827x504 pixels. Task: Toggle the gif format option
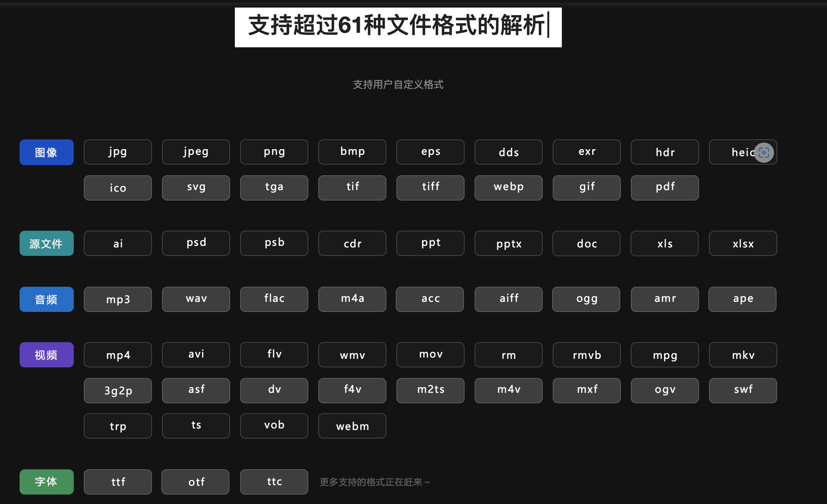(586, 187)
